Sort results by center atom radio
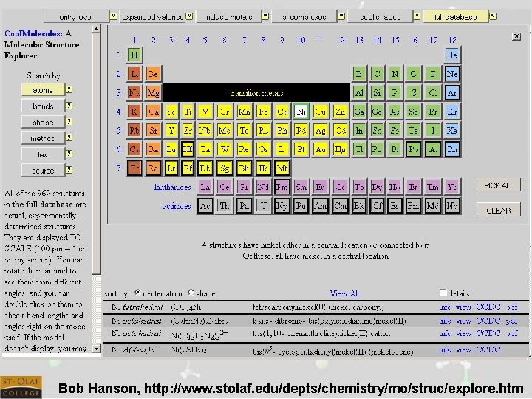The width and height of the screenshot is (532, 399). coord(137,293)
